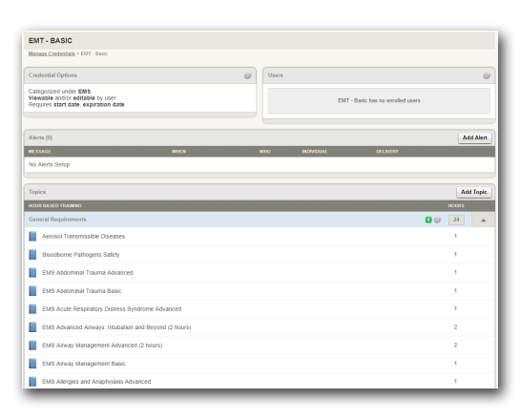Open General Requirements gear settings icon
Image resolution: width=520 pixels, height=420 pixels.
tap(437, 220)
